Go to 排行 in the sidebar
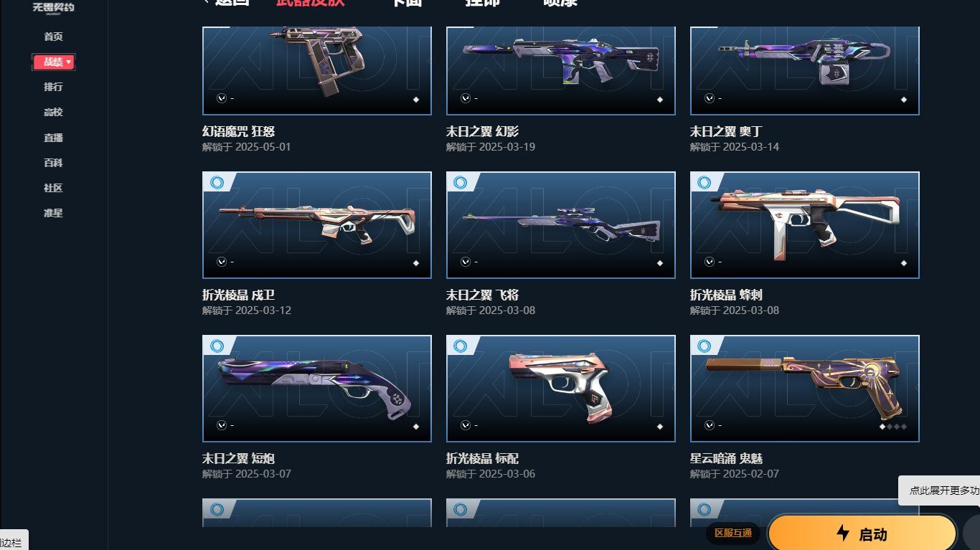Image resolution: width=980 pixels, height=550 pixels. (x=53, y=87)
